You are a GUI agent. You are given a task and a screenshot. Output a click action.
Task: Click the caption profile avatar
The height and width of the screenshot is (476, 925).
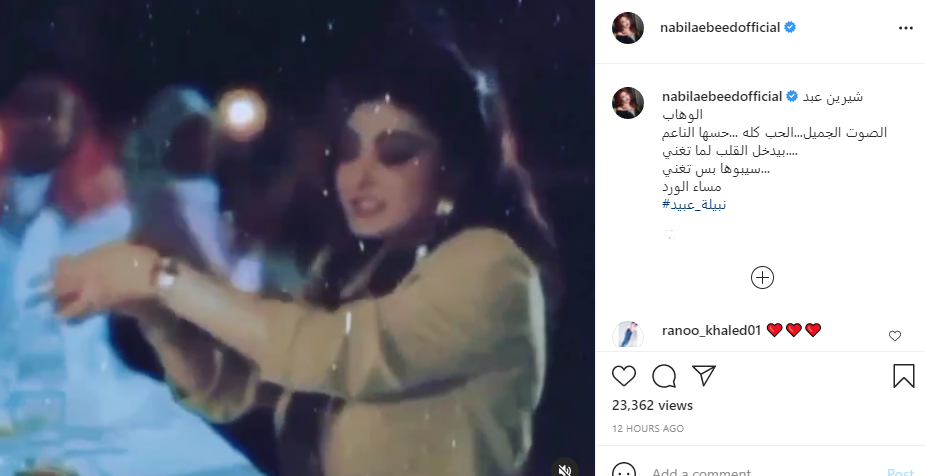pyautogui.click(x=628, y=103)
